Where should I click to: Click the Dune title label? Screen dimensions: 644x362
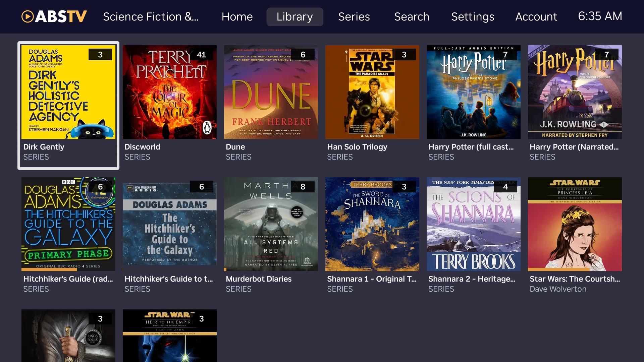coord(235,147)
